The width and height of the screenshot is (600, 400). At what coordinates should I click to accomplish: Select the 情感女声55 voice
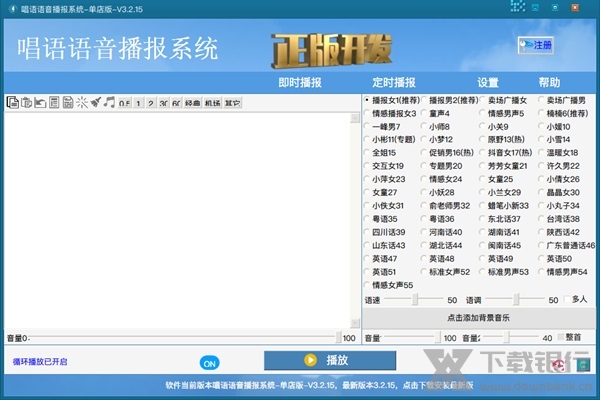tap(389, 285)
